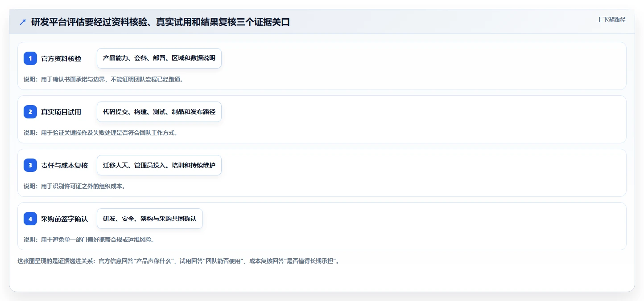Select the 采购前签字确认 step title

tap(64, 219)
